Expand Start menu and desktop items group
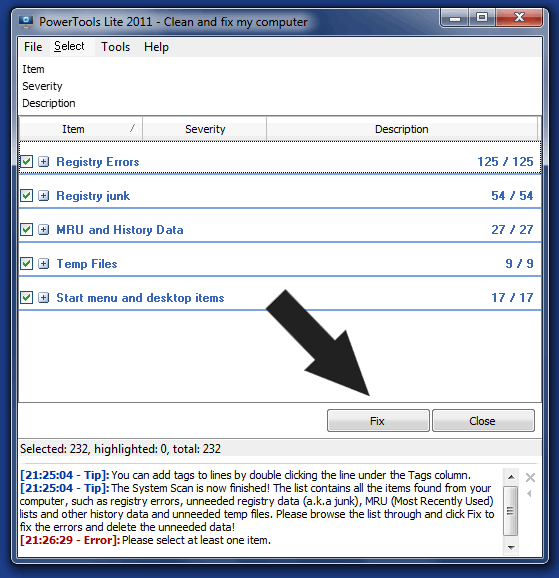Screen dimensions: 559x578 pos(44,297)
